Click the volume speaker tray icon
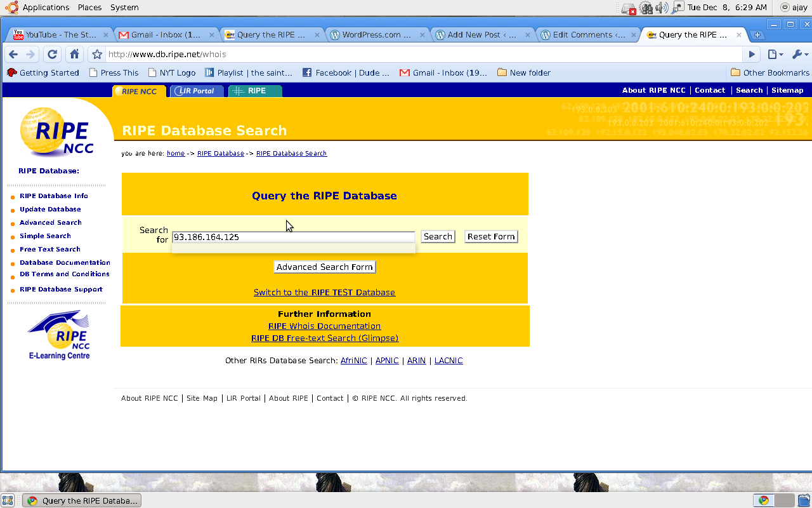Viewport: 812px width, 508px height. (x=662, y=8)
